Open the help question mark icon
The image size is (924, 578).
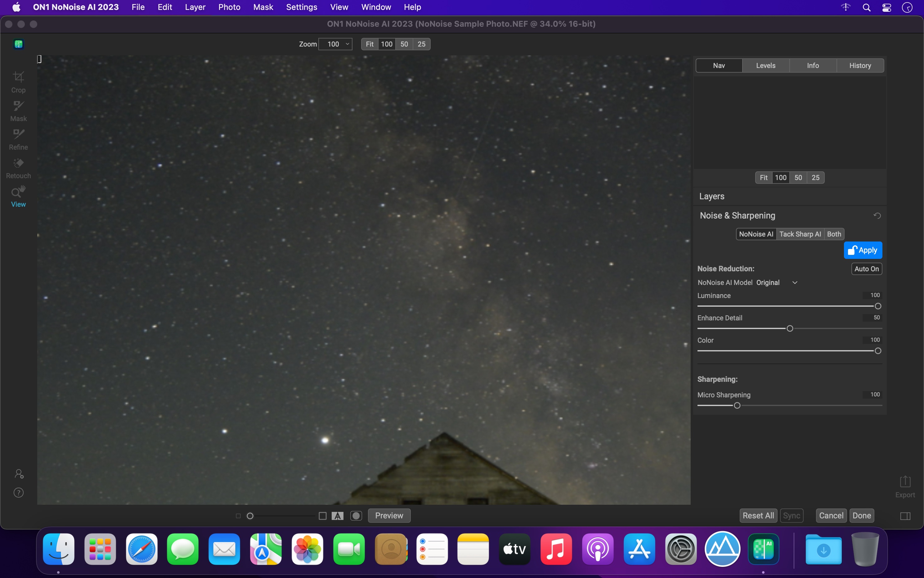[19, 492]
